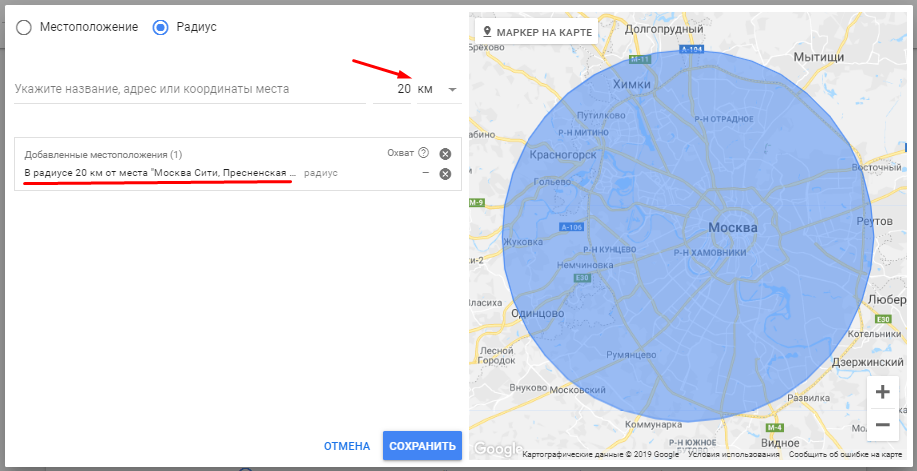The width and height of the screenshot is (917, 471).
Task: Click the Путилково label on the map
Action: pyautogui.click(x=601, y=115)
